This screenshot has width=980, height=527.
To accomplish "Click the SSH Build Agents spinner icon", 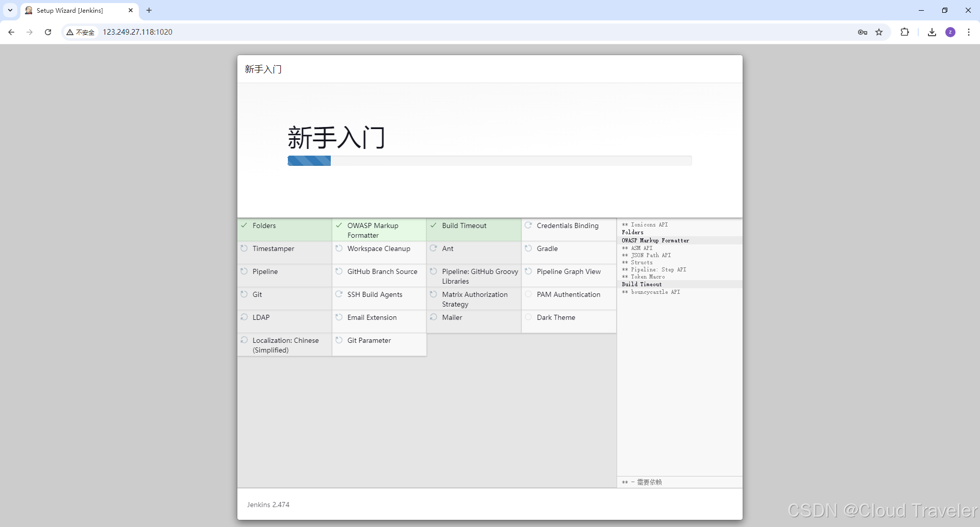I will [x=339, y=294].
